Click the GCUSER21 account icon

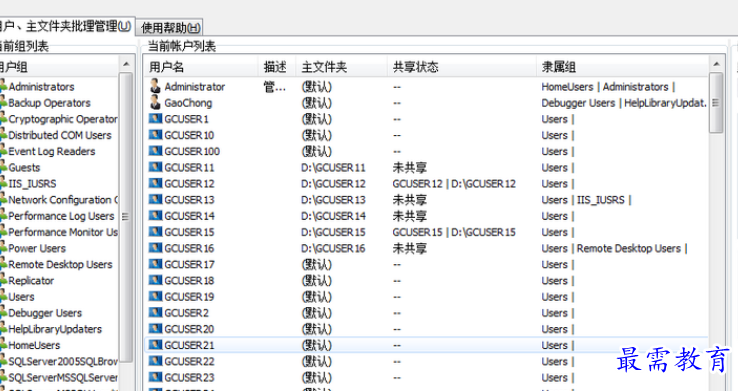(155, 344)
